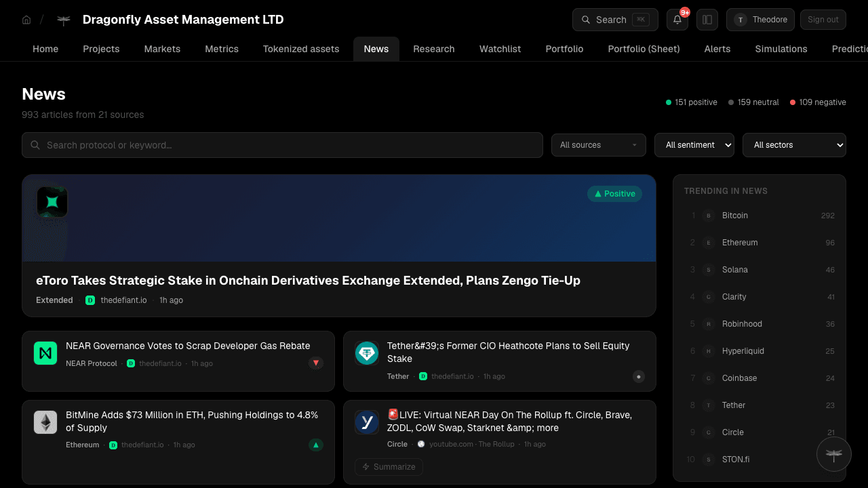Switch to the Home tab
This screenshot has width=868, height=488.
click(45, 49)
